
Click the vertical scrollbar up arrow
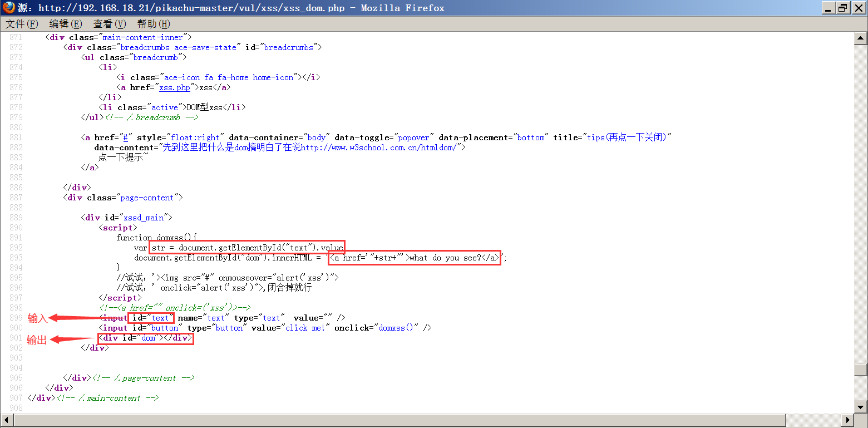(861, 38)
